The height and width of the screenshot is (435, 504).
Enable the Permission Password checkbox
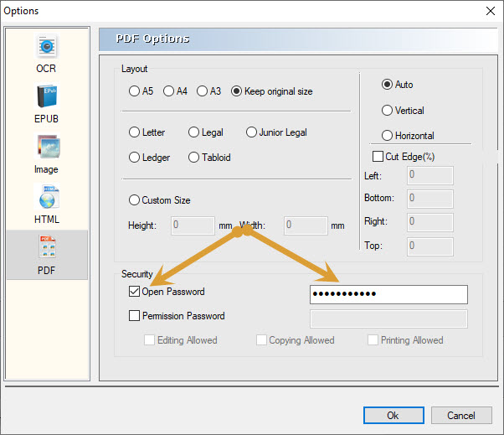[x=134, y=316]
